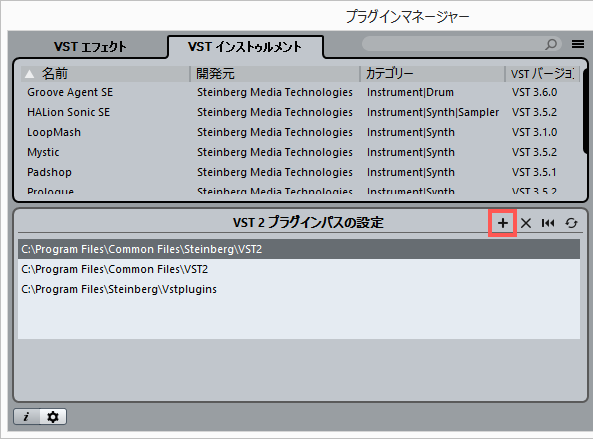The width and height of the screenshot is (593, 439).
Task: Sort by the 名前 column header
Action: [x=106, y=74]
